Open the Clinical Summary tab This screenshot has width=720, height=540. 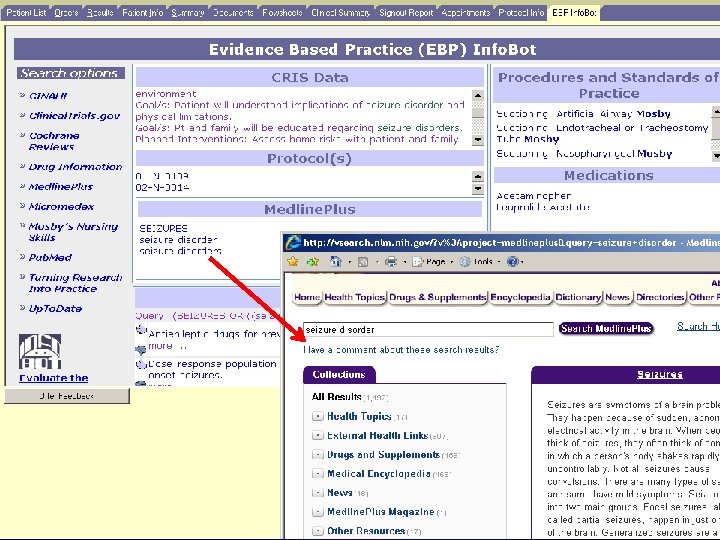[340, 13]
